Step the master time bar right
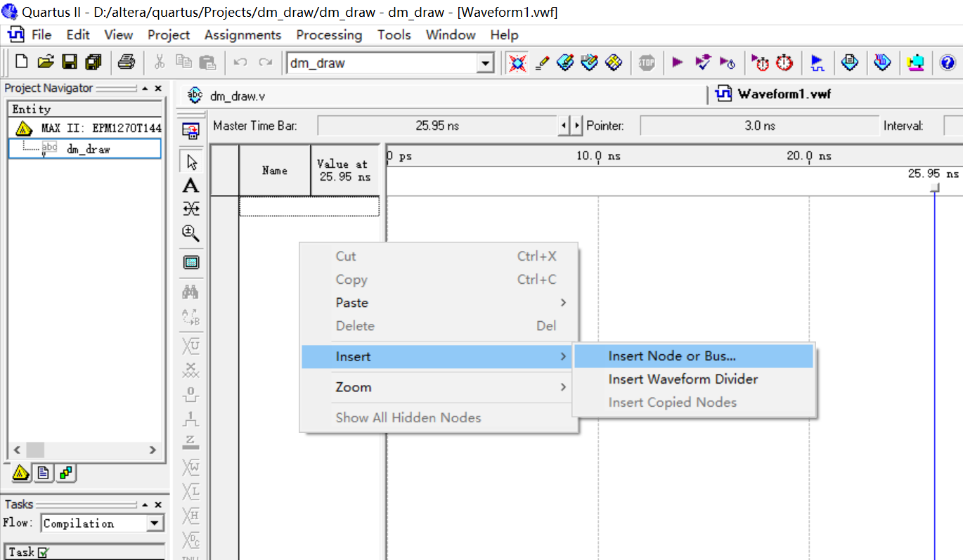 (x=577, y=126)
